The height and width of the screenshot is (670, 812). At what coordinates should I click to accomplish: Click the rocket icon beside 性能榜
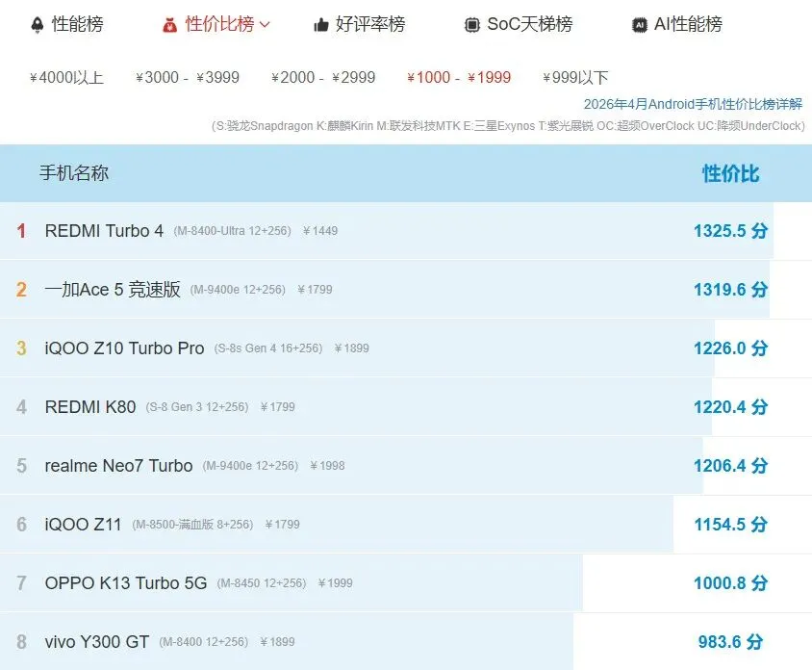pyautogui.click(x=38, y=24)
